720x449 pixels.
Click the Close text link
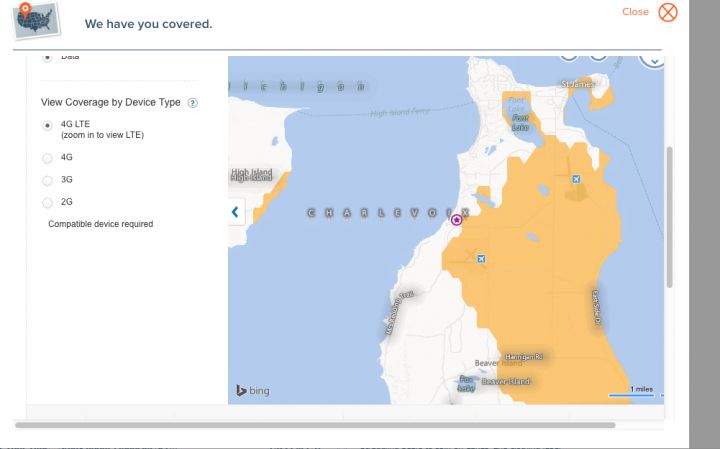635,12
